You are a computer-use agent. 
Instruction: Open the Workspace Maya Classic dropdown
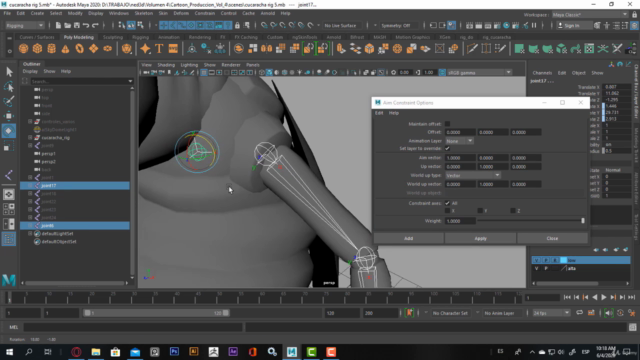point(590,14)
